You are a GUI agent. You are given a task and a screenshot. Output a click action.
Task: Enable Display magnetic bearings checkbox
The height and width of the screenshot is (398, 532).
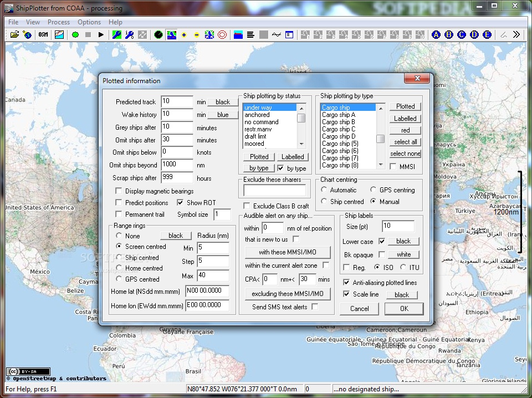[119, 191]
